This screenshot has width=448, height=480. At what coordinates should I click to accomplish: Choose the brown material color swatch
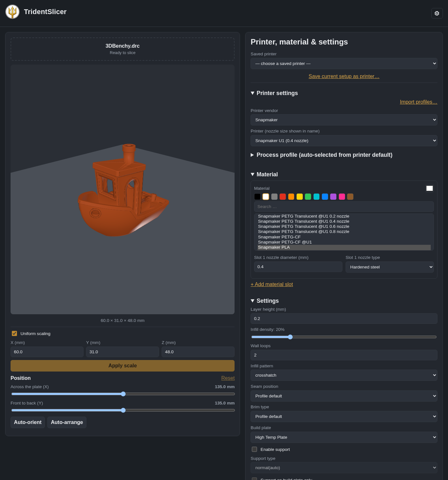click(350, 196)
